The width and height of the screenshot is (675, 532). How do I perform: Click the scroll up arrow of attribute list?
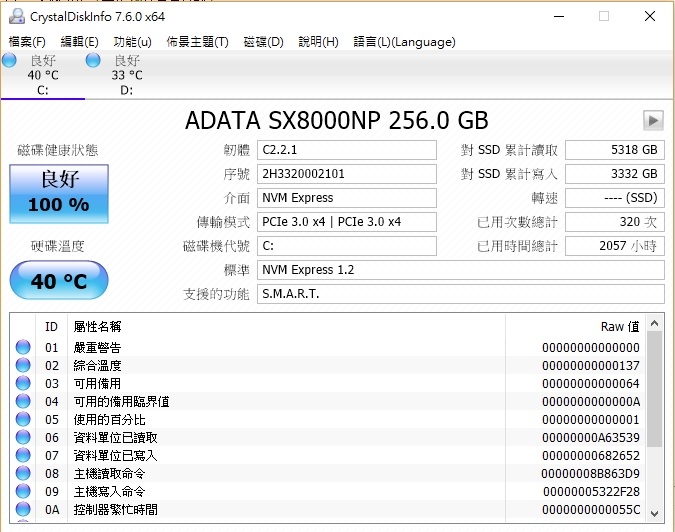(x=654, y=323)
